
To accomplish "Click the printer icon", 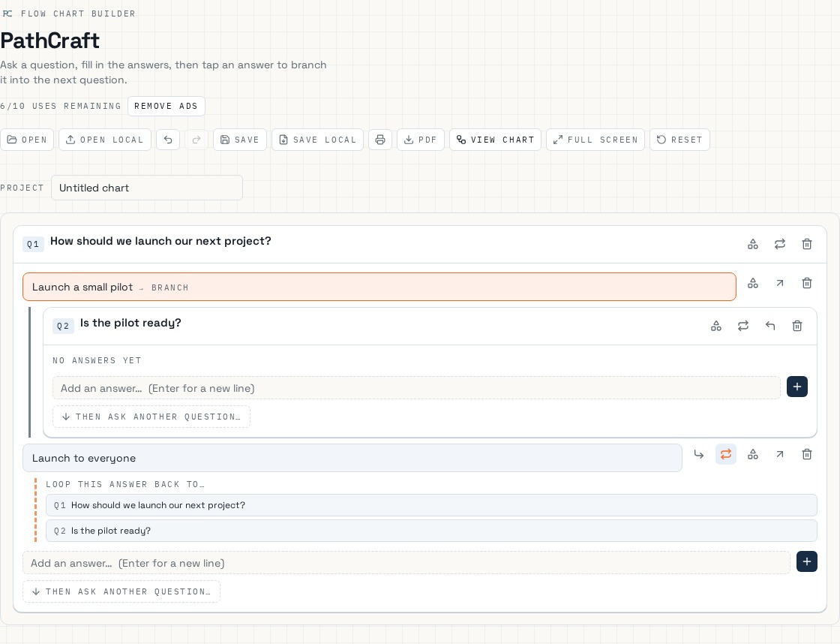I will click(380, 140).
